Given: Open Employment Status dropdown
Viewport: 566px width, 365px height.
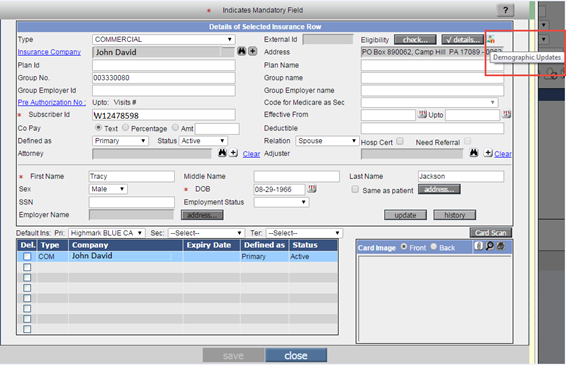Looking at the screenshot, I should coord(281,202).
